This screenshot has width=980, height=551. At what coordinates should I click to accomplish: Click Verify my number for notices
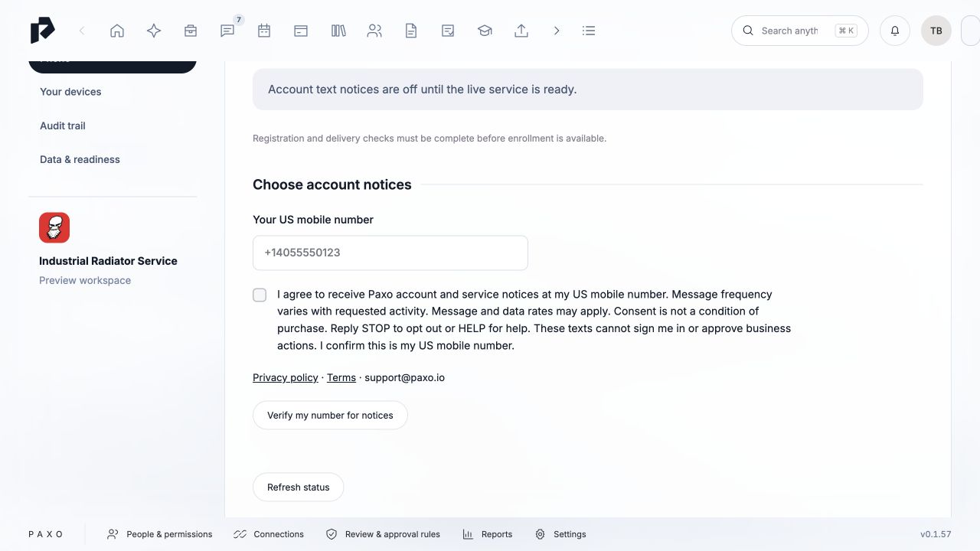[x=330, y=416]
